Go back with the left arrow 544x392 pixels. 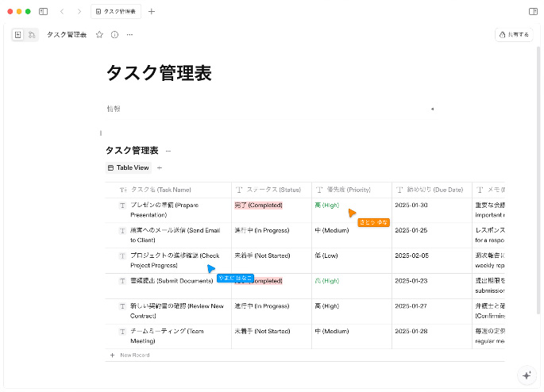[62, 12]
